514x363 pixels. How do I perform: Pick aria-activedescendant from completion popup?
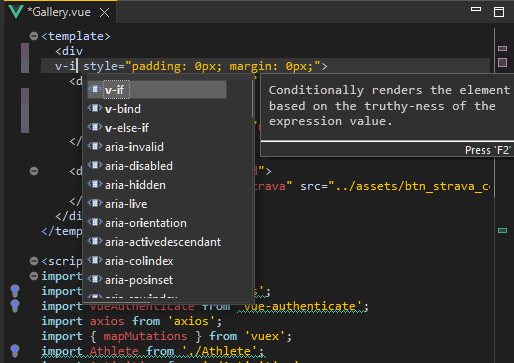point(157,242)
